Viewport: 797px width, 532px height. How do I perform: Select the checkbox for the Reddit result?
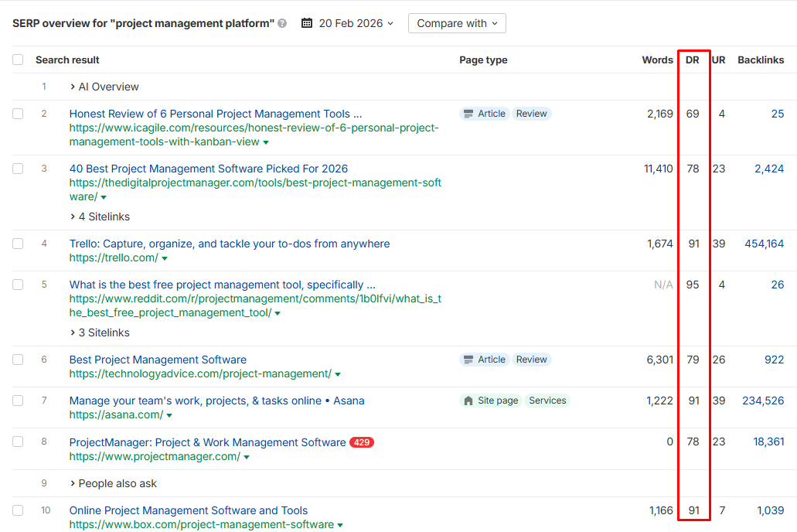pyautogui.click(x=18, y=285)
